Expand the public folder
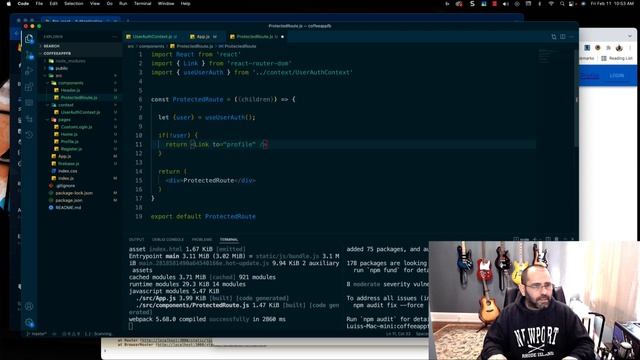The width and height of the screenshot is (640, 360). pyautogui.click(x=62, y=68)
